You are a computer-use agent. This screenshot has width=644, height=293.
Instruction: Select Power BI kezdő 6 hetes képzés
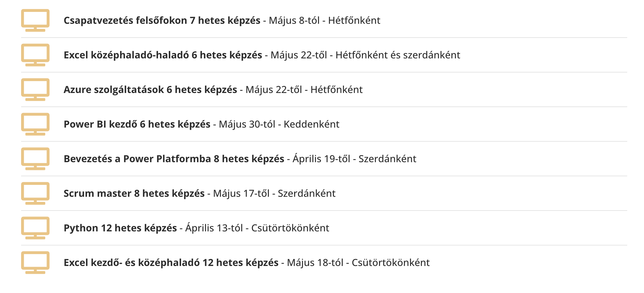tap(137, 124)
